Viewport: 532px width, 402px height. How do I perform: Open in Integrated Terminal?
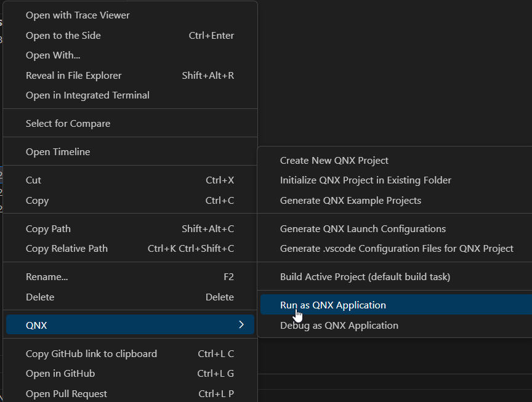(x=130, y=95)
